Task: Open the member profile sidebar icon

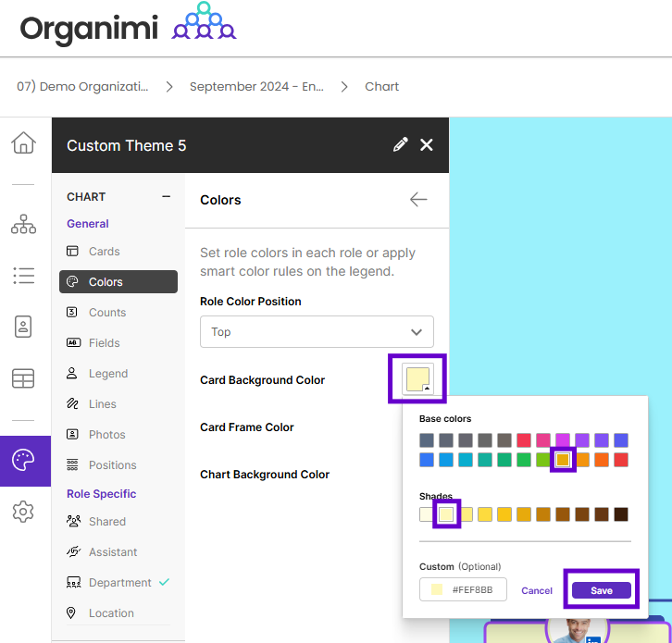Action: pyautogui.click(x=23, y=327)
